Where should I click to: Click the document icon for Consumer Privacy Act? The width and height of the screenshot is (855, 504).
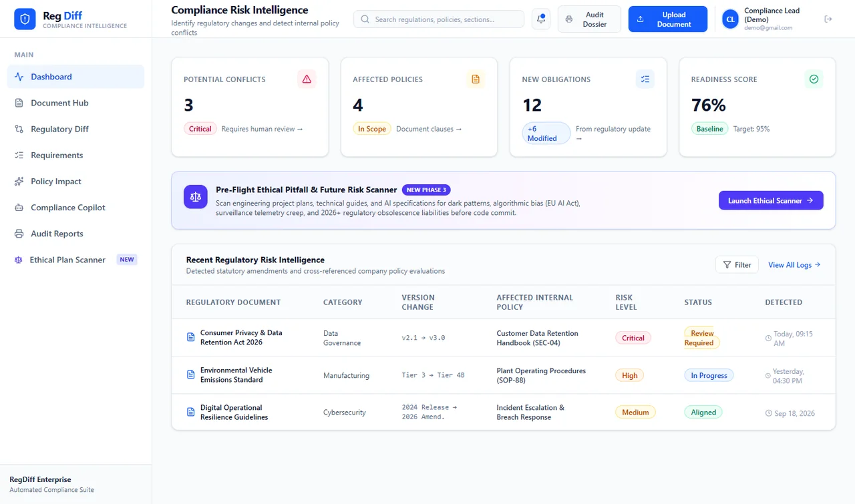click(190, 338)
